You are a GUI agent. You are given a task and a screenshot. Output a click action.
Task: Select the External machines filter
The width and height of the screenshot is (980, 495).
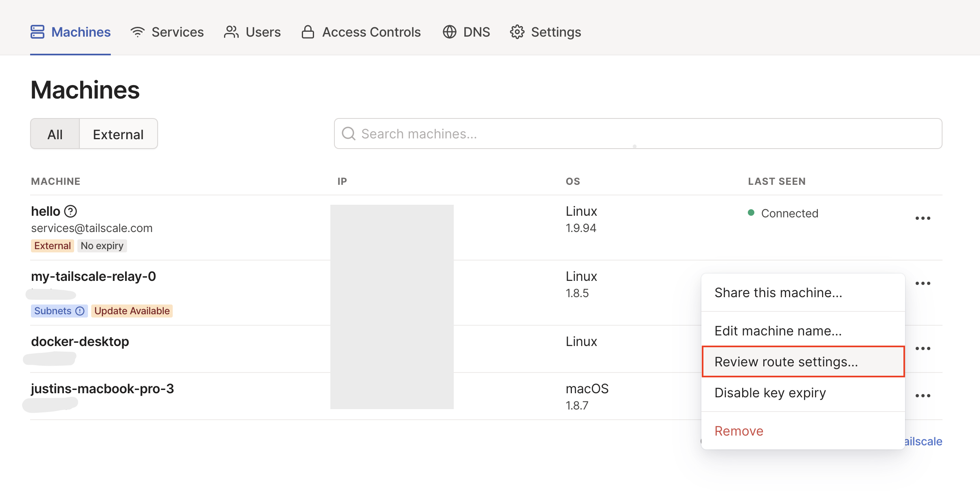pyautogui.click(x=118, y=134)
